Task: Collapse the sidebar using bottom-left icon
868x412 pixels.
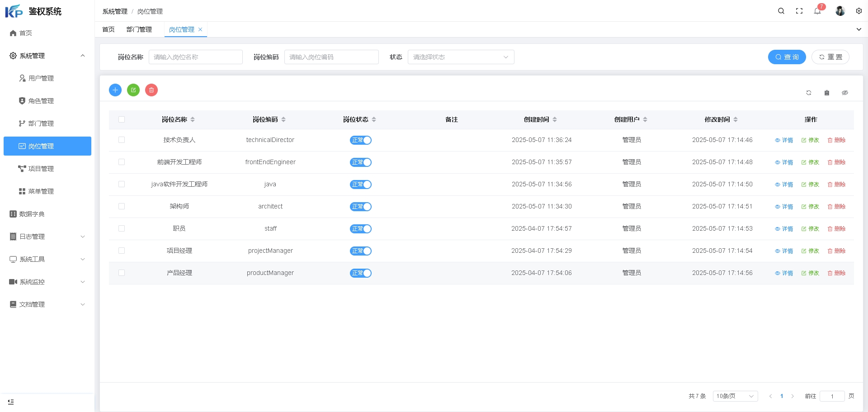Action: 11,402
